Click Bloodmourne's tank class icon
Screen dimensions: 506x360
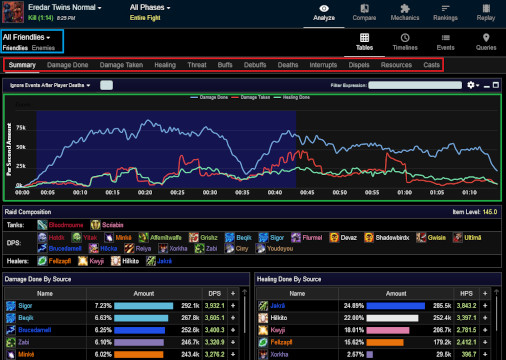coord(42,225)
